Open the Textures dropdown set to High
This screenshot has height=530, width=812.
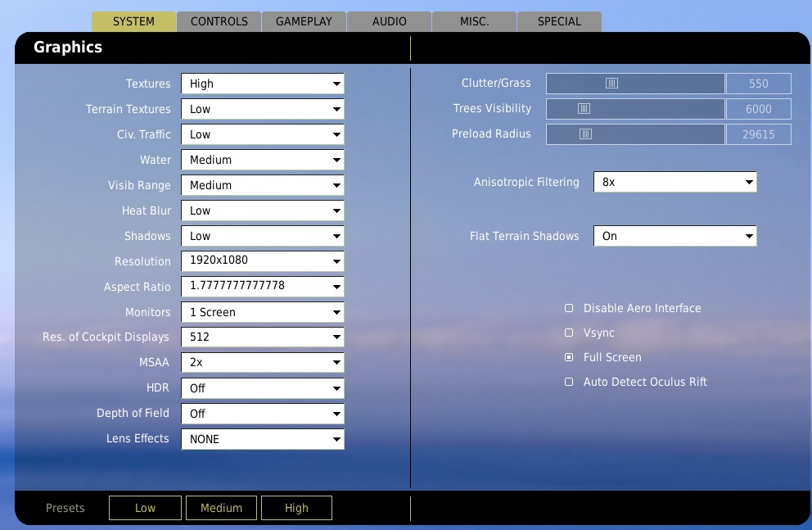point(263,84)
